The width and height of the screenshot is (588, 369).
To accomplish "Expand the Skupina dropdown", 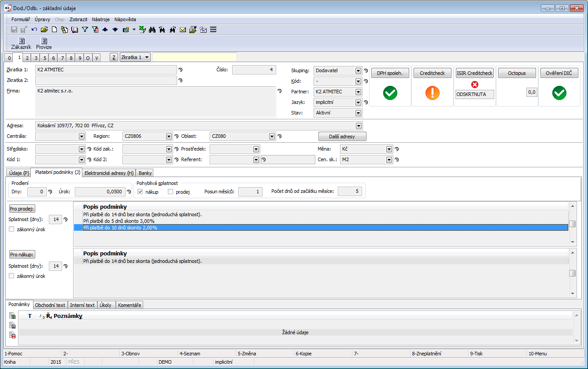I will pos(358,71).
